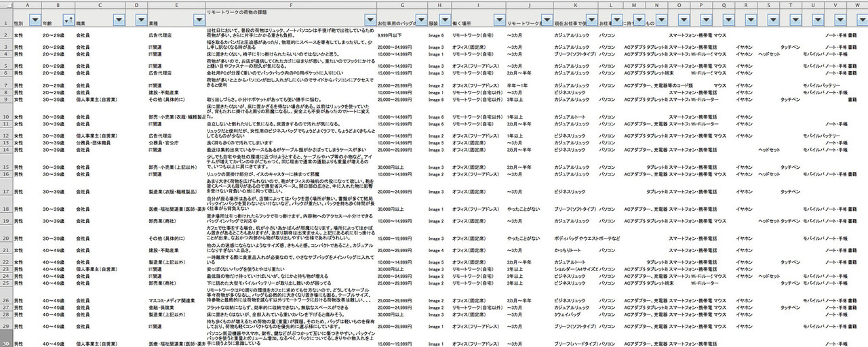
Task: Open the column J remote work period filter
Action: click(547, 20)
